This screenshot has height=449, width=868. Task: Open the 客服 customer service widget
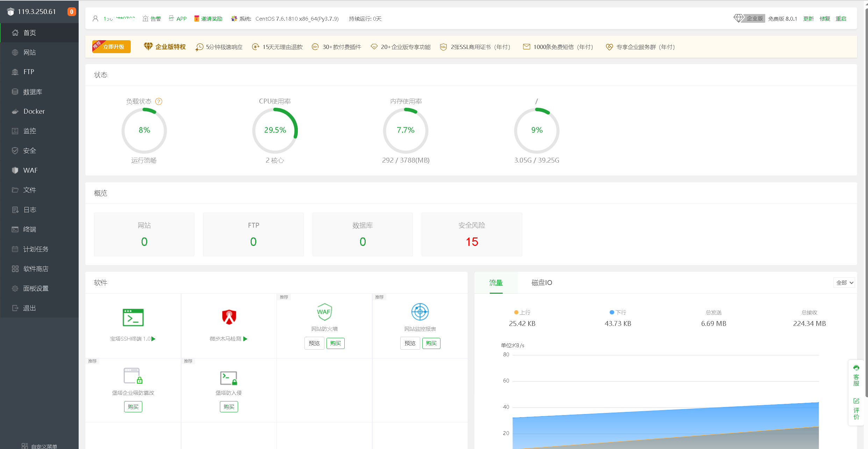pos(856,376)
